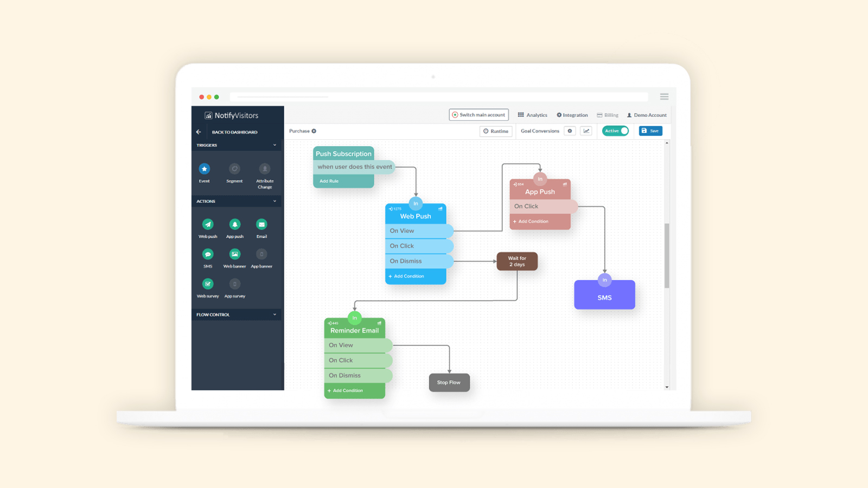
Task: Collapse the Actions section
Action: 275,201
